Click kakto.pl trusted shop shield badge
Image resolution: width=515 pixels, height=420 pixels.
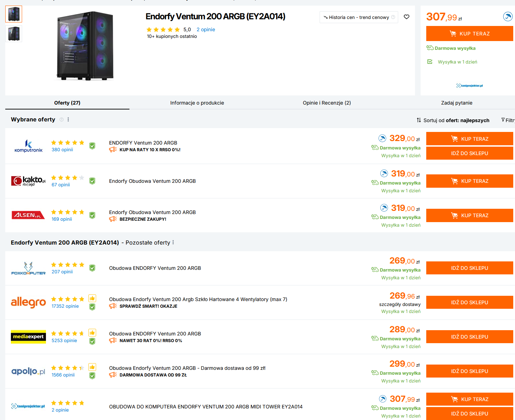(x=92, y=181)
